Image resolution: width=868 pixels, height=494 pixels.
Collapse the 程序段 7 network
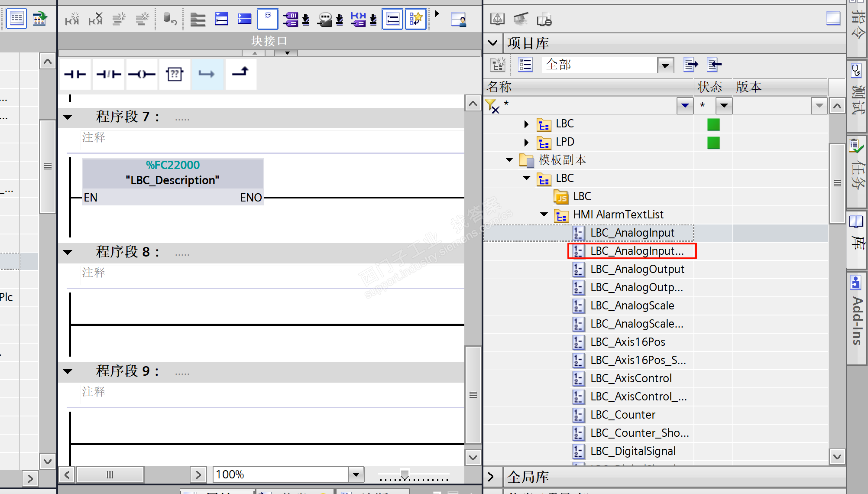pos(68,117)
